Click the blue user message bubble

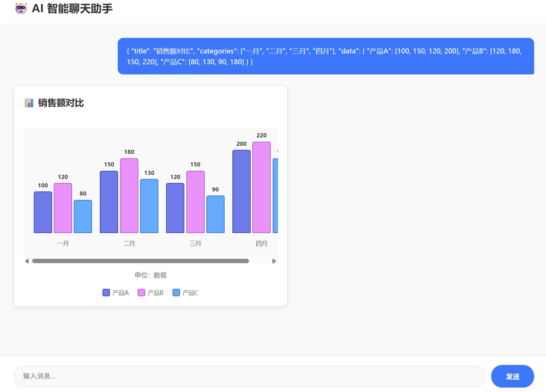[x=325, y=56]
